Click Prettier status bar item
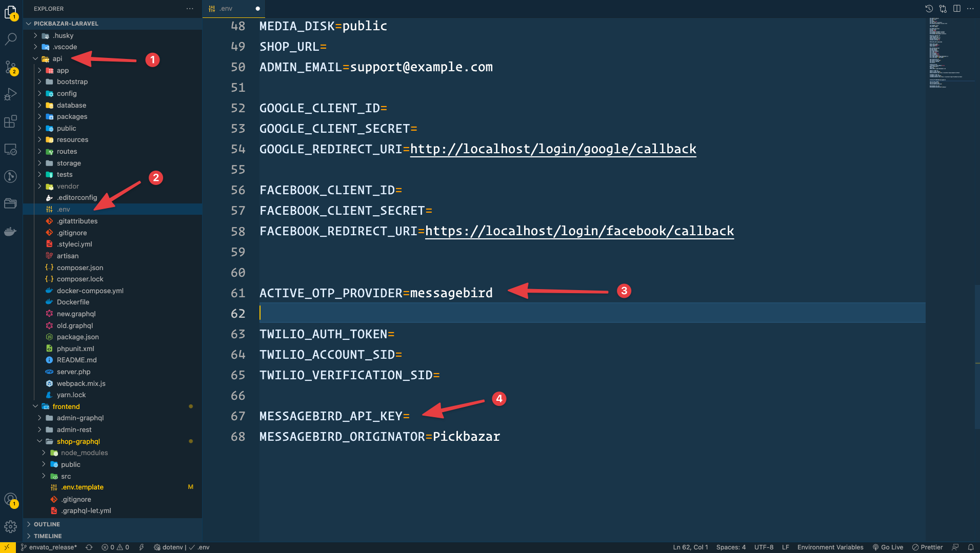 coord(927,547)
